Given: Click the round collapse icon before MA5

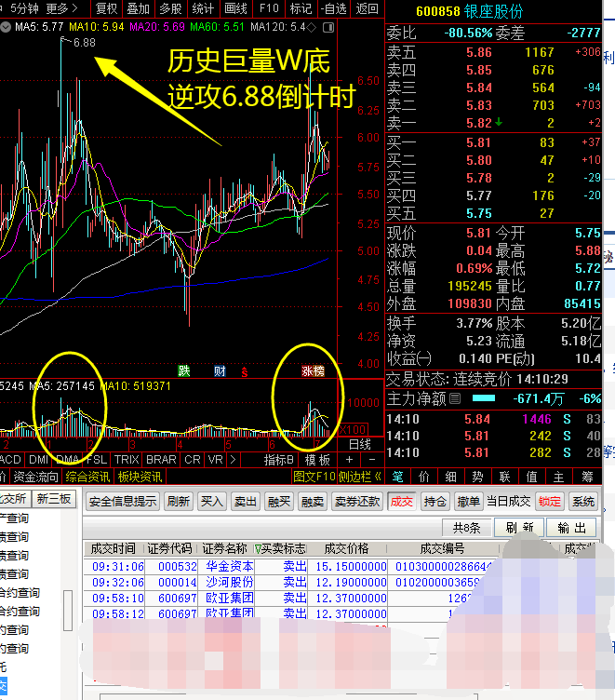Looking at the screenshot, I should 6,27.
